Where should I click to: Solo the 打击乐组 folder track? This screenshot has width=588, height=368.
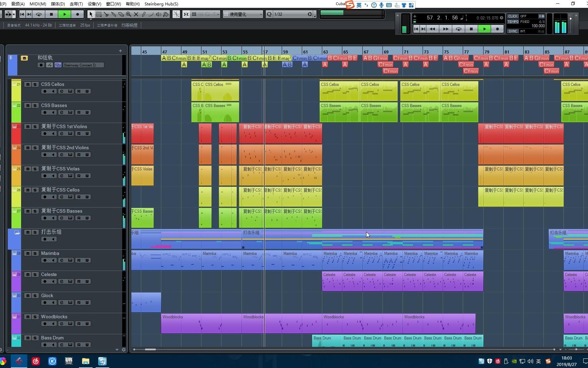coord(35,232)
